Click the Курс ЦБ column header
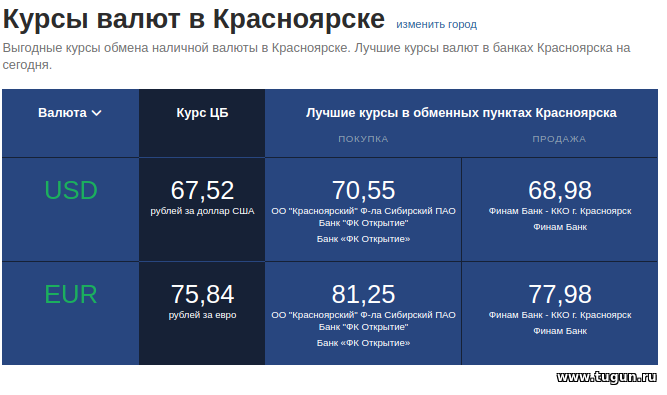The height and width of the screenshot is (395, 667). pyautogui.click(x=202, y=113)
